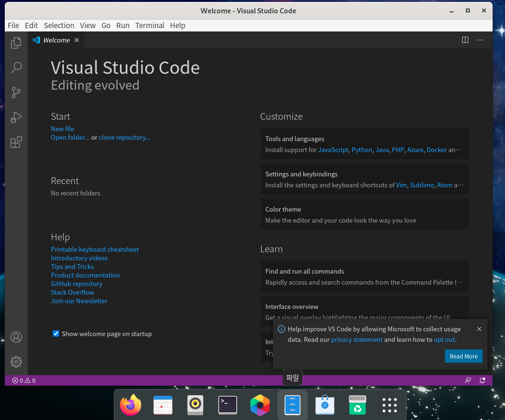Click the errors and warnings status indicator
Image resolution: width=505 pixels, height=420 pixels.
[24, 381]
